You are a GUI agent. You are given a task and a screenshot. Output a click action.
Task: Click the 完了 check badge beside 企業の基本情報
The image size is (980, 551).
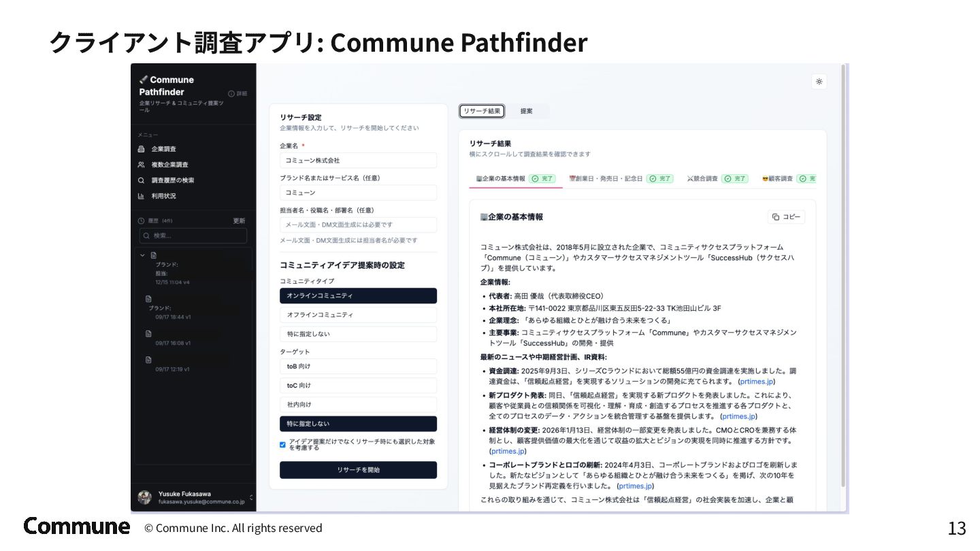pyautogui.click(x=542, y=179)
